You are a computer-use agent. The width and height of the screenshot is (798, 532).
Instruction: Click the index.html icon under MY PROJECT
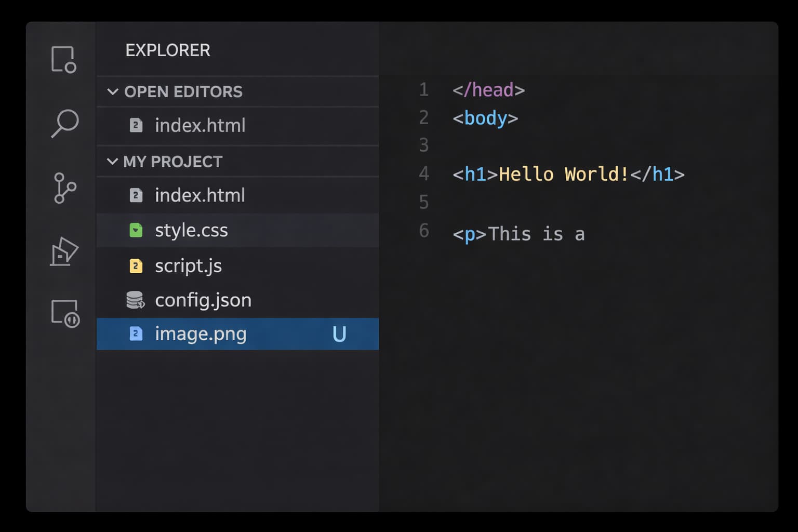point(136,195)
